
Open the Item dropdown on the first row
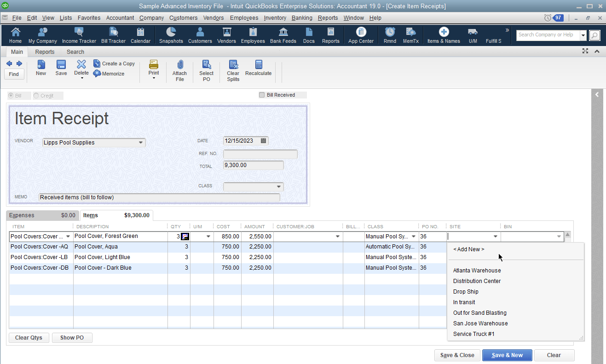pos(69,237)
